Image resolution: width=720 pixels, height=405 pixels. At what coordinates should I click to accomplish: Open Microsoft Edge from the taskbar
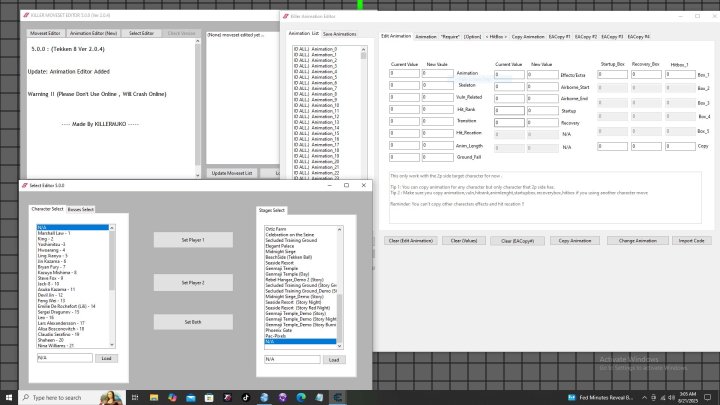(x=301, y=398)
